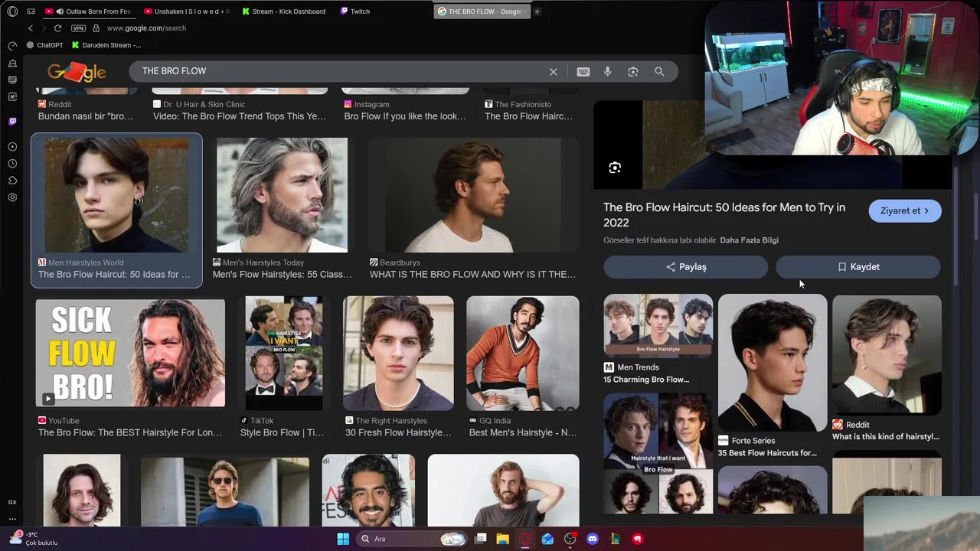The height and width of the screenshot is (551, 980).
Task: Open Windows Start menu
Action: (343, 539)
